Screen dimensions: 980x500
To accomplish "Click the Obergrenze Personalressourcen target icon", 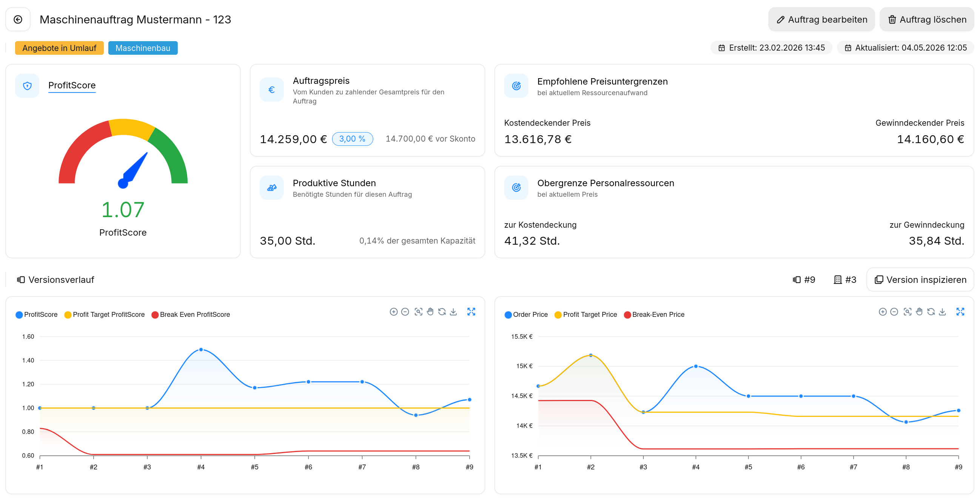I will 516,188.
